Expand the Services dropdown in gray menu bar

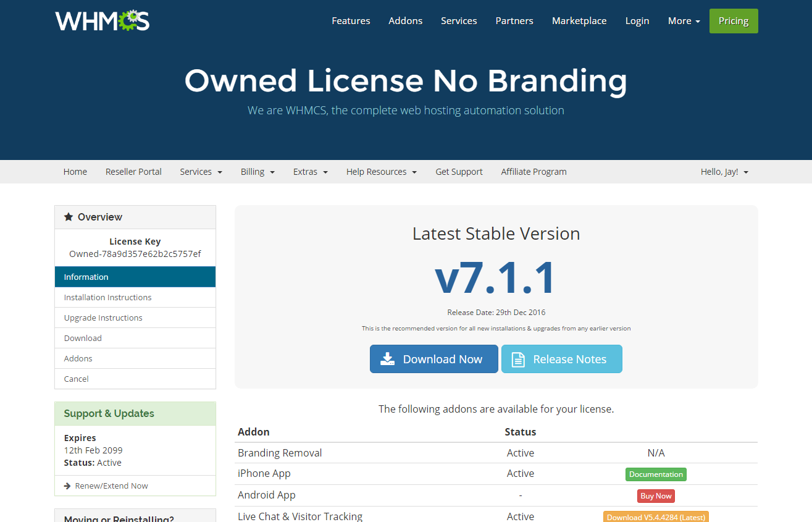[201, 172]
